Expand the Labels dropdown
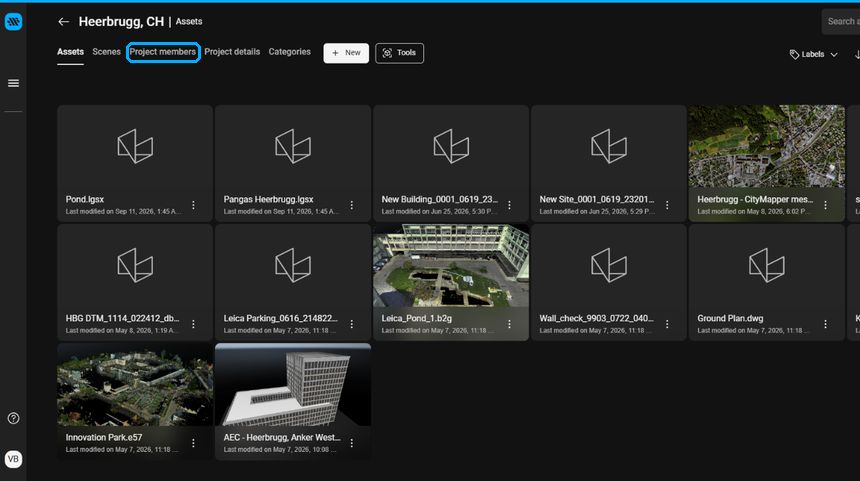 813,54
